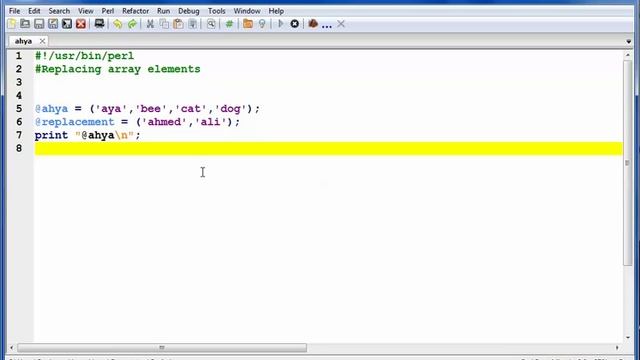Screen dimensions: 640x360
Task: Redo the last undone edit
Action: click(132, 24)
